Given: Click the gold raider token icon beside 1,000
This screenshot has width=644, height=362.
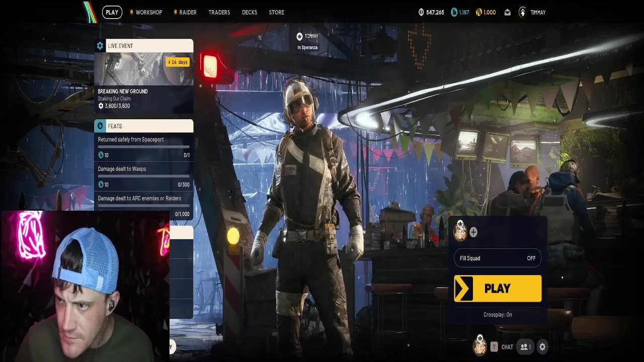Looking at the screenshot, I should click(479, 12).
